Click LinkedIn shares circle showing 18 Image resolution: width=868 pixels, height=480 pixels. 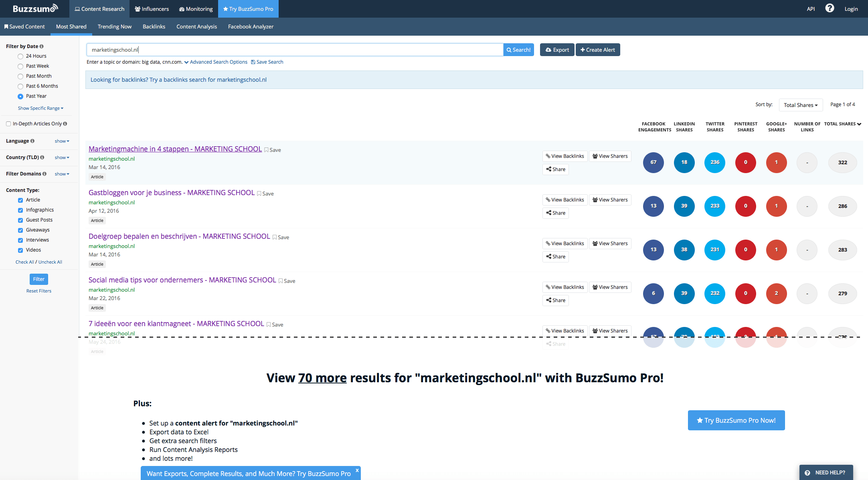pos(684,162)
